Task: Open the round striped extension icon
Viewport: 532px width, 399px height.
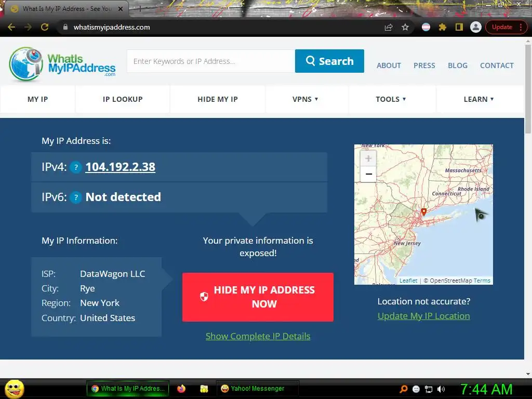Action: 426,27
